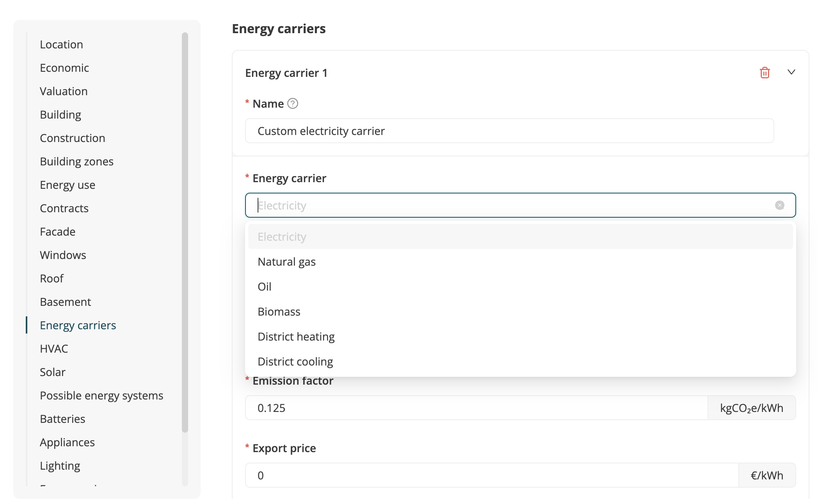Open the HVAC section in sidebar

tap(54, 349)
